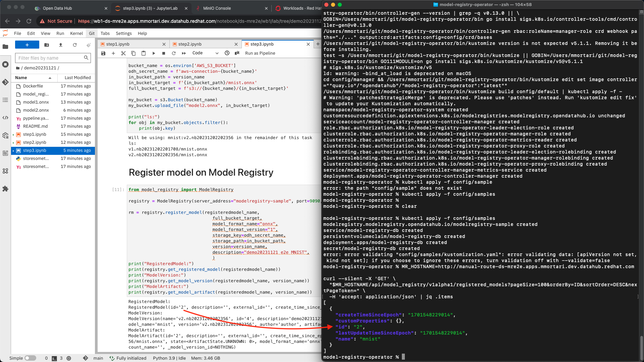Click the upload files icon
Viewport: 644px width, 362px height.
tap(61, 45)
